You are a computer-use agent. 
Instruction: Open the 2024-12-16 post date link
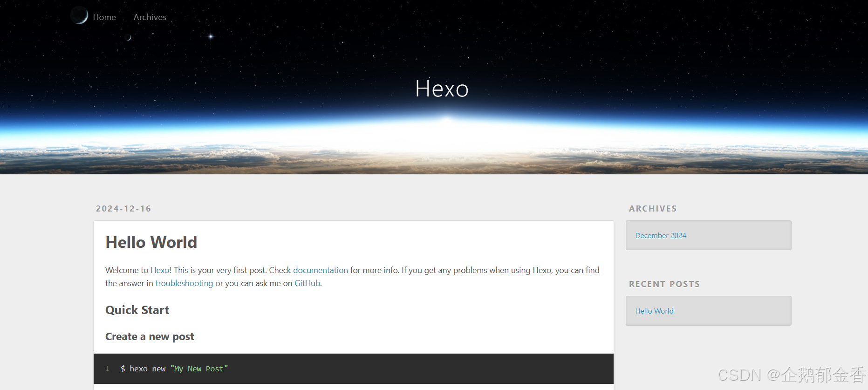tap(123, 209)
